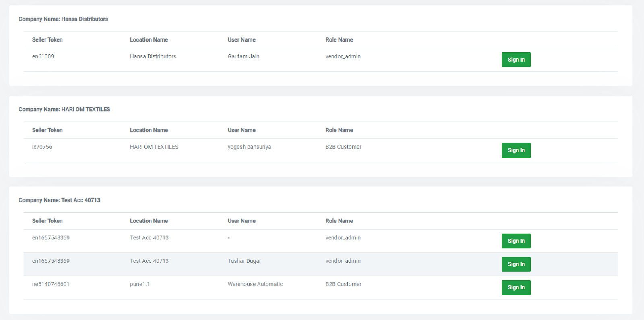
Task: Click Location Name header in HARI OM TEXTILES table
Action: coord(149,130)
